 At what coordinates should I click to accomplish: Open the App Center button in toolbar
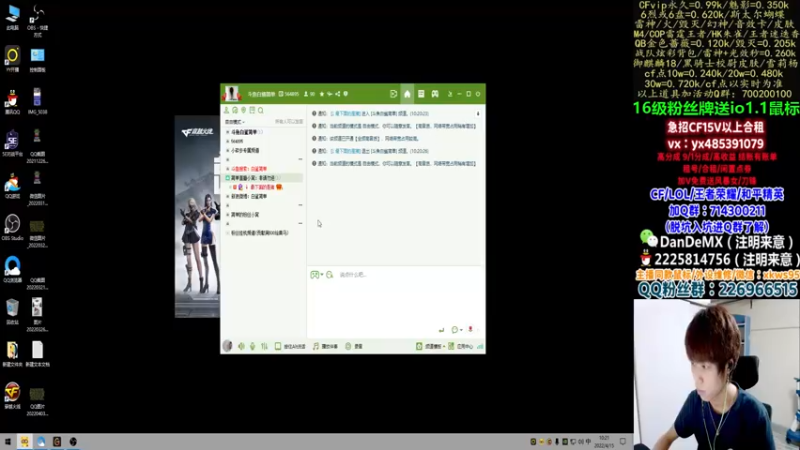461,346
